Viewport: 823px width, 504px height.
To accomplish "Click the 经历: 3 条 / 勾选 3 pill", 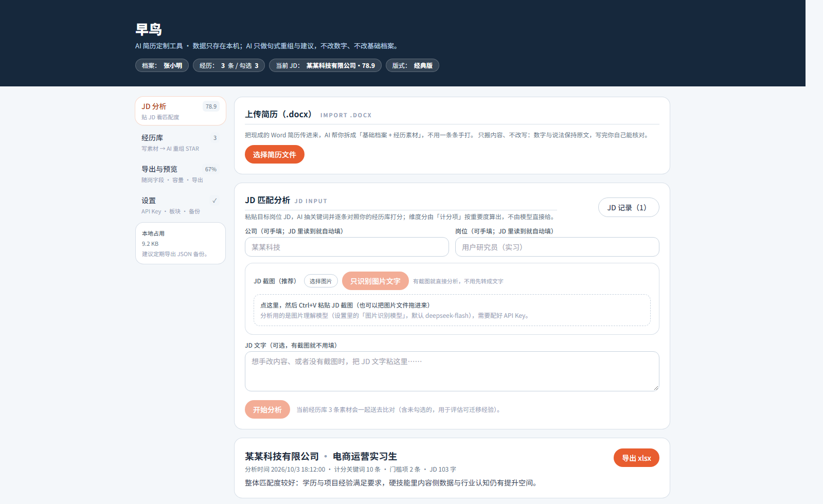I will point(229,65).
